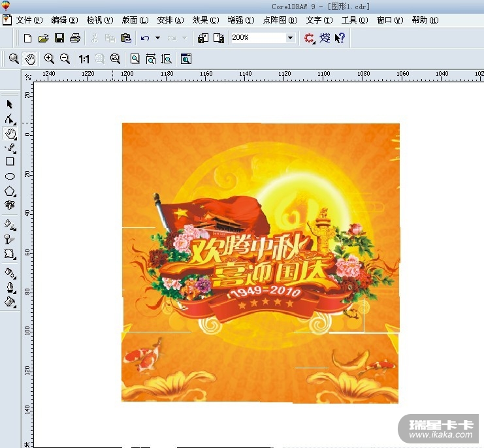
Task: Select the Freehand drawing tool
Action: [10, 148]
